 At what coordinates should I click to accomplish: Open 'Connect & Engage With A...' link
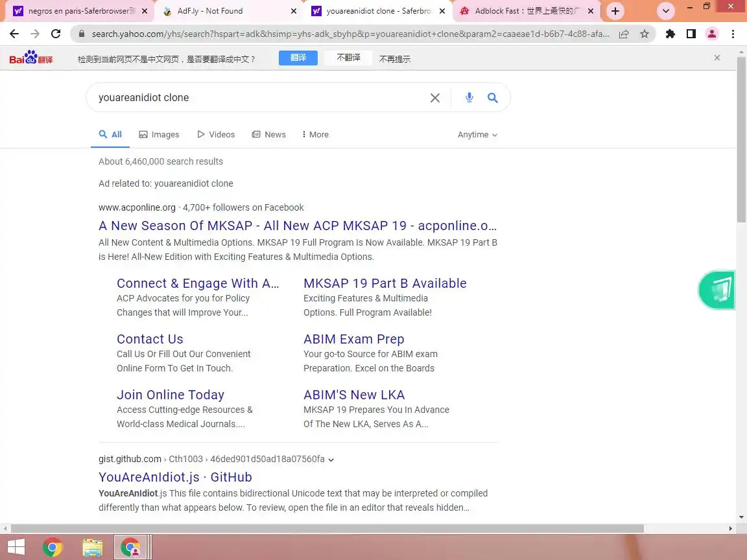click(198, 283)
